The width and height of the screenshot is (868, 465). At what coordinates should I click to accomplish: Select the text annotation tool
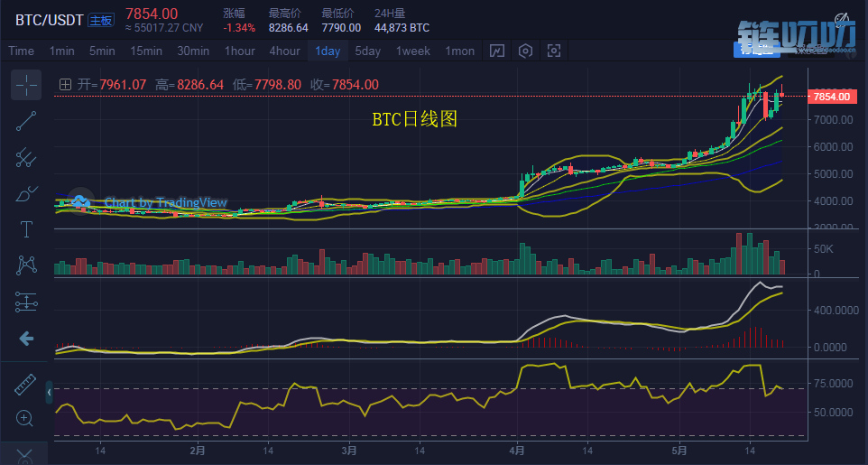click(26, 229)
